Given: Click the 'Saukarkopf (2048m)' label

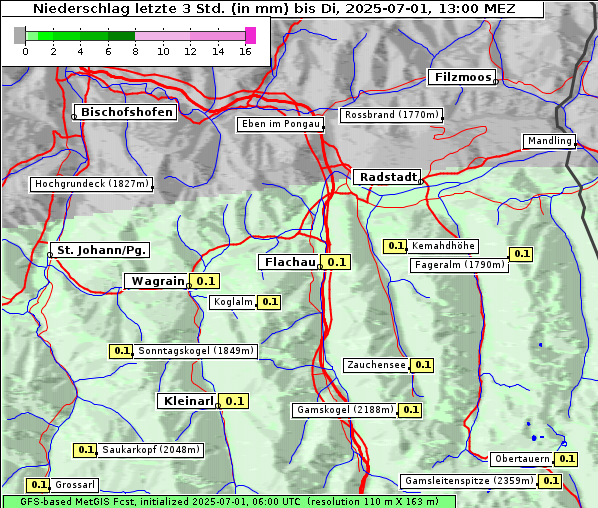Looking at the screenshot, I should (x=151, y=450).
